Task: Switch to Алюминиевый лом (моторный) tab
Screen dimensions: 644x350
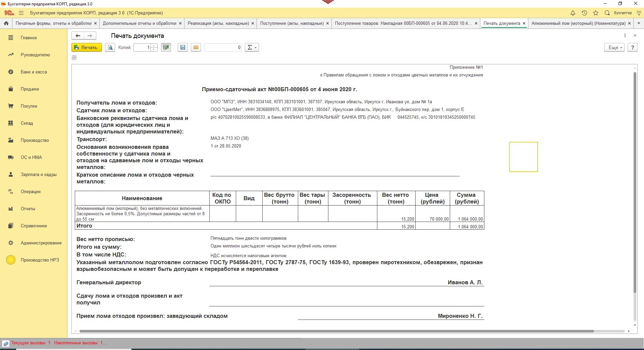Action: (x=579, y=23)
